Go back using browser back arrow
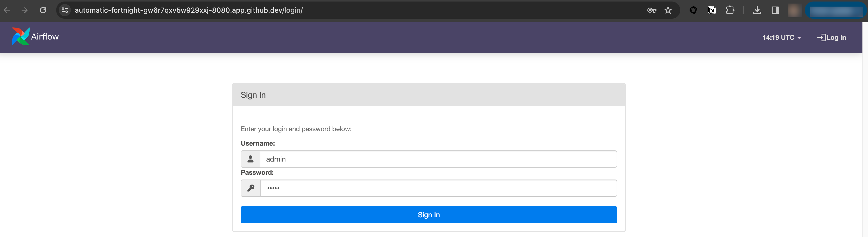The height and width of the screenshot is (237, 868). pos(7,10)
